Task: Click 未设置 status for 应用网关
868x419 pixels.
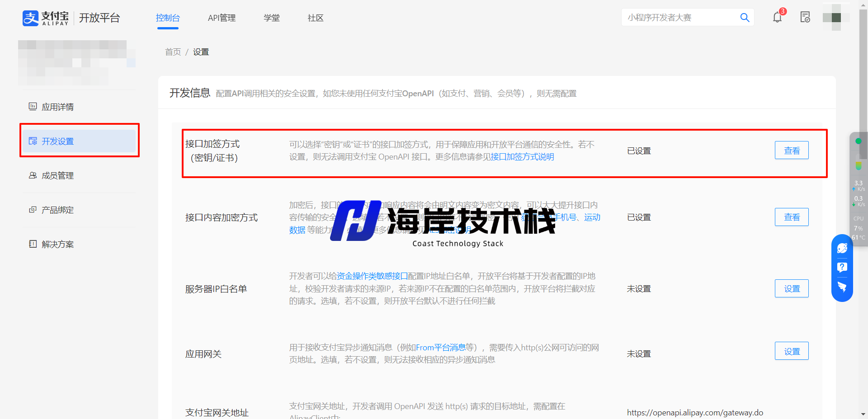Action: click(x=639, y=353)
